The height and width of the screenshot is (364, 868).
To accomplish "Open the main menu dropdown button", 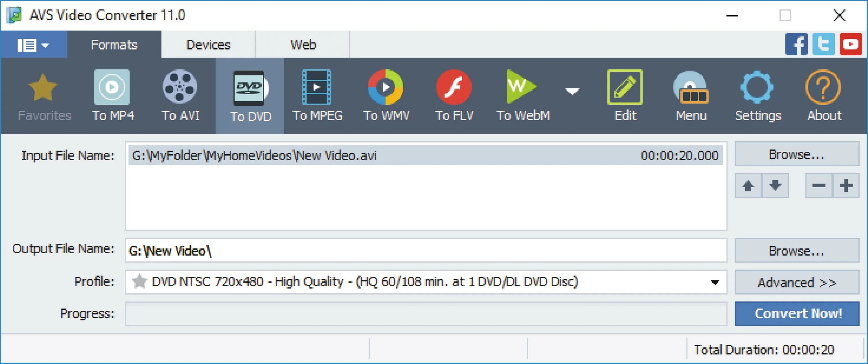I will point(33,45).
